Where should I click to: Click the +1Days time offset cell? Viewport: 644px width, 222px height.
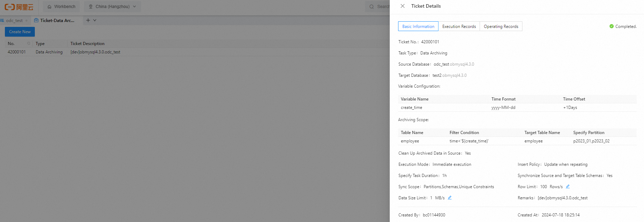(x=570, y=108)
